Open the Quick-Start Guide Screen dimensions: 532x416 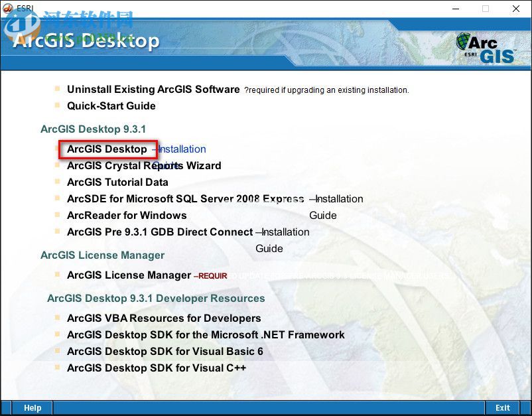click(111, 106)
